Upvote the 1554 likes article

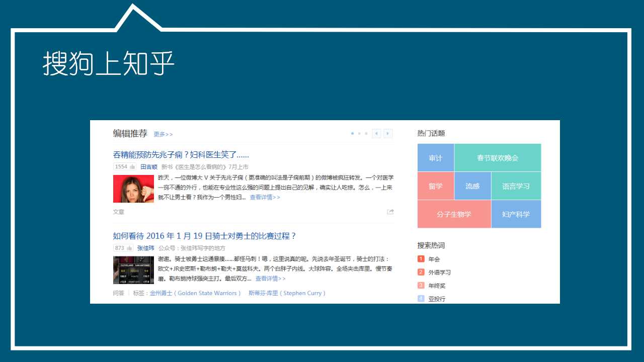tap(125, 167)
